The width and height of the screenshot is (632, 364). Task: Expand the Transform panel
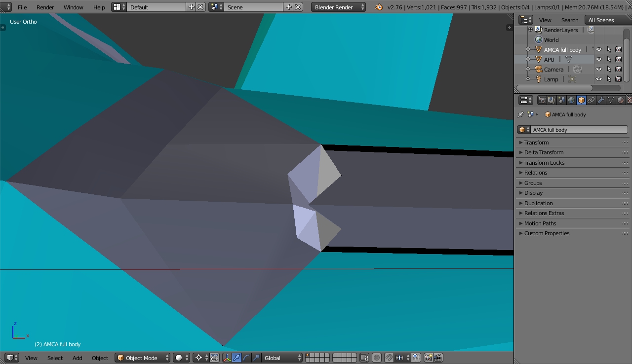[x=573, y=142]
